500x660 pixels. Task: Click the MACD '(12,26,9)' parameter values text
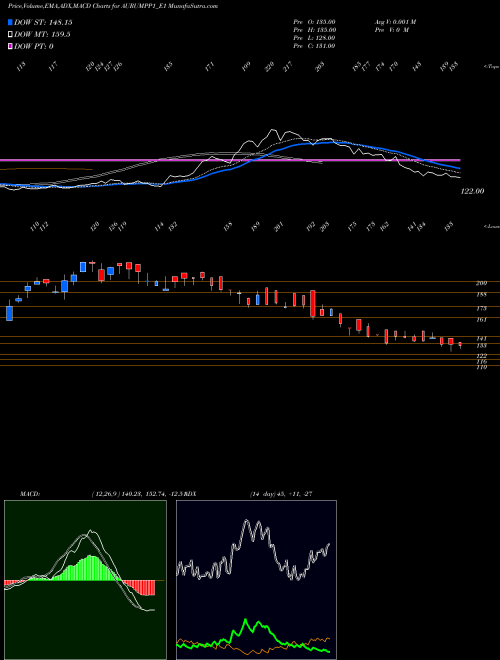click(138, 494)
